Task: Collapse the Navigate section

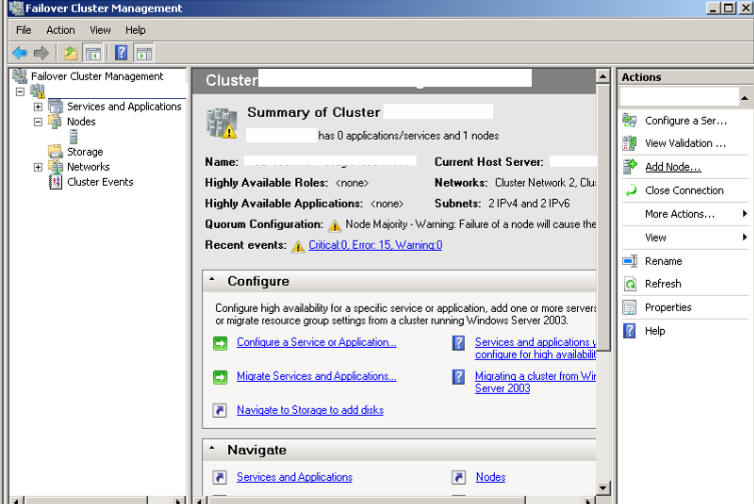Action: 212,448
